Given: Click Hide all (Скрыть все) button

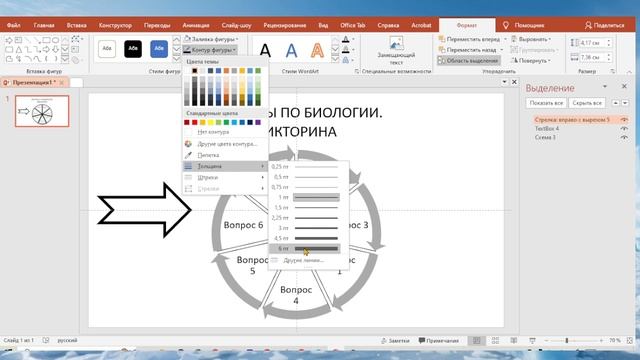Looking at the screenshot, I should click(587, 103).
